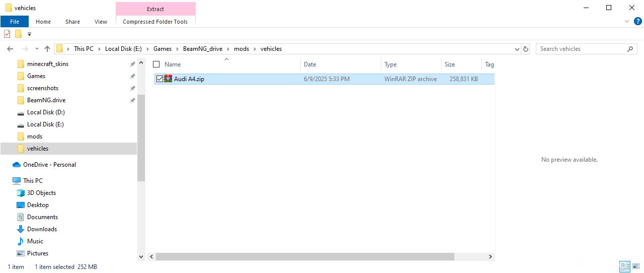The width and height of the screenshot is (644, 273).
Task: Click the WinRAR icon of Audi A4.zip
Action: (x=168, y=79)
